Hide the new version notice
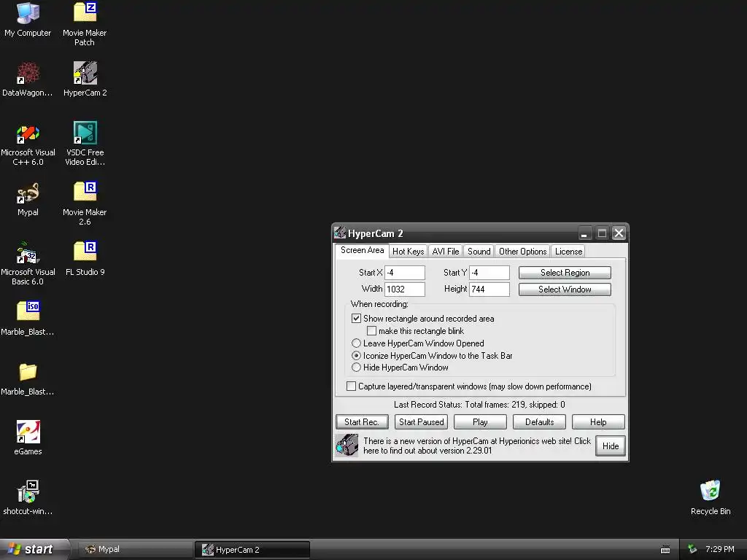The height and width of the screenshot is (560, 747). 611,446
